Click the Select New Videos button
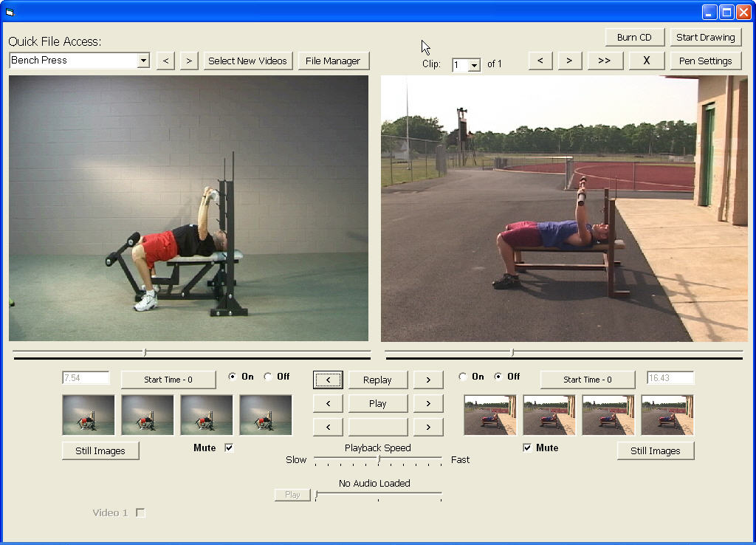This screenshot has width=756, height=545. [247, 61]
